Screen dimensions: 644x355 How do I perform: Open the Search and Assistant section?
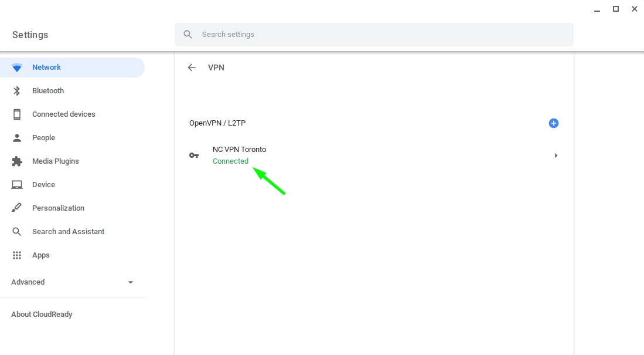[x=68, y=232]
